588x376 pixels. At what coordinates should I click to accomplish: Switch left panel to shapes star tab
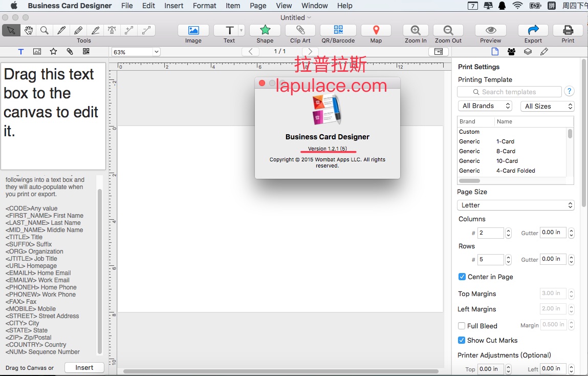[x=53, y=52]
